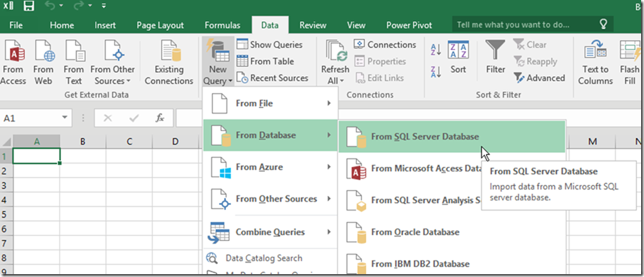The width and height of the screenshot is (644, 277).
Task: Click Show Queries
Action: pyautogui.click(x=269, y=44)
